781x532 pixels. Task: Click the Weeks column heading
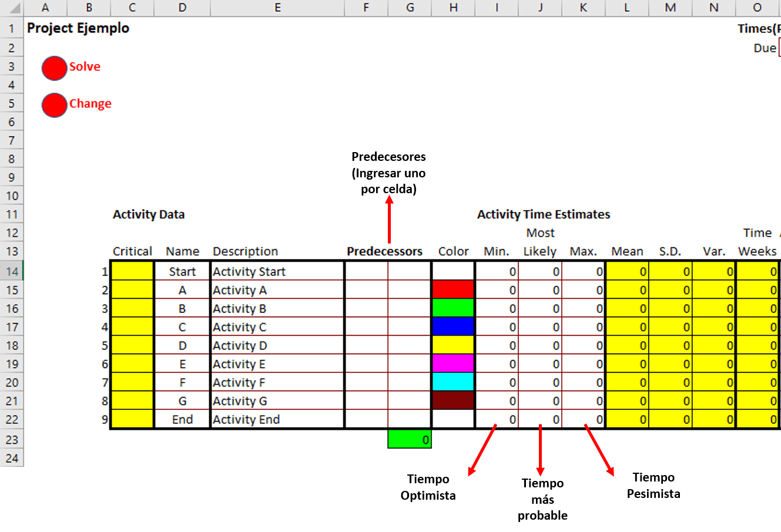tap(757, 251)
